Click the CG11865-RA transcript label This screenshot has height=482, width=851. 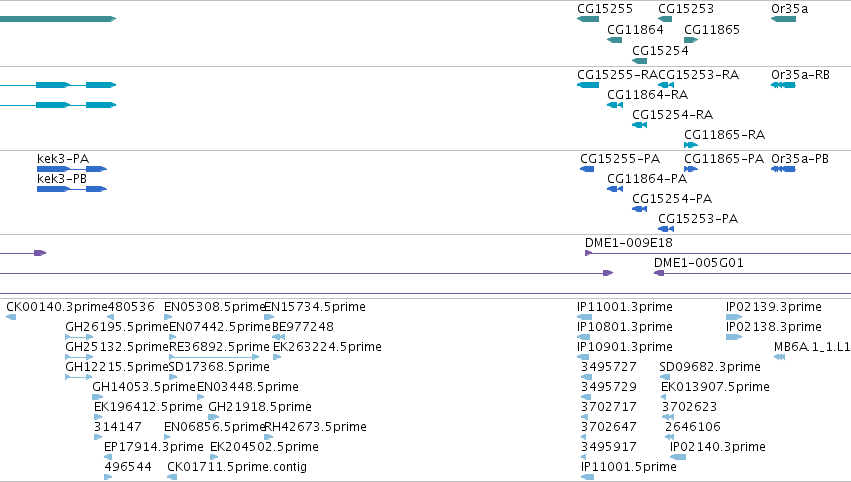pos(725,135)
